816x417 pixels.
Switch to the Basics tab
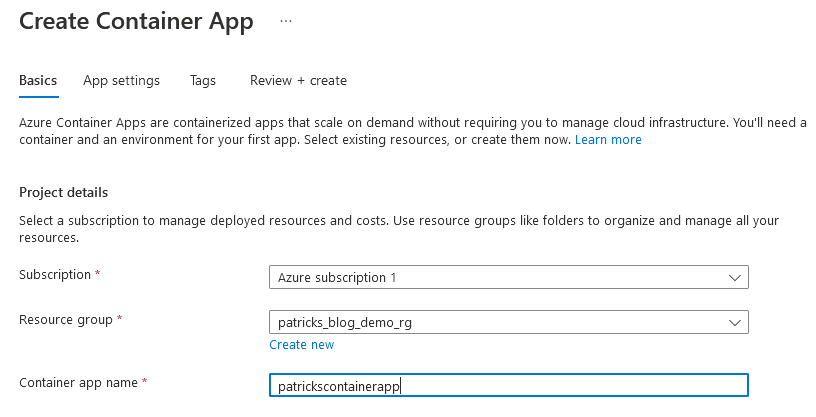coord(38,81)
